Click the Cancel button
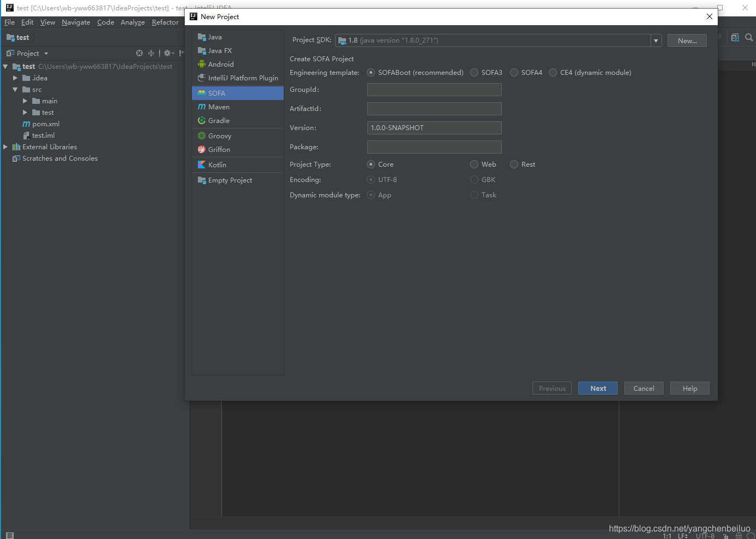The image size is (756, 539). 644,388
